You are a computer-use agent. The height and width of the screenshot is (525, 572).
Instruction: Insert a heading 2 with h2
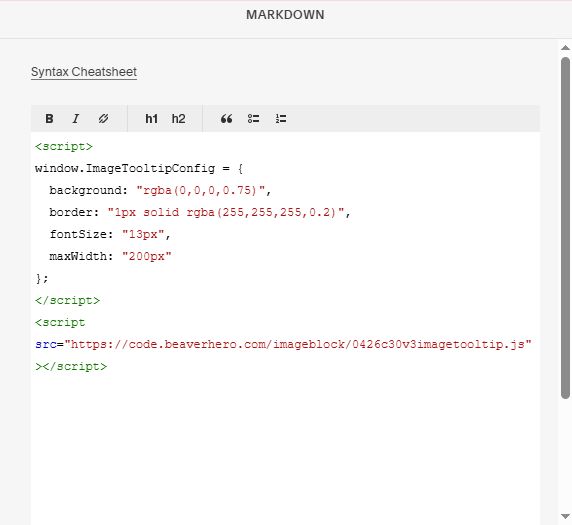178,119
